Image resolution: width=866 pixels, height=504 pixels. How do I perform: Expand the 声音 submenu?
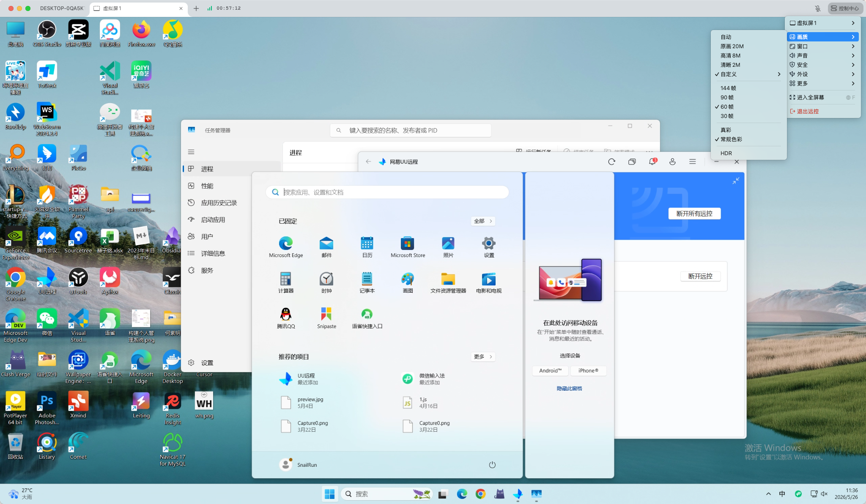(822, 55)
